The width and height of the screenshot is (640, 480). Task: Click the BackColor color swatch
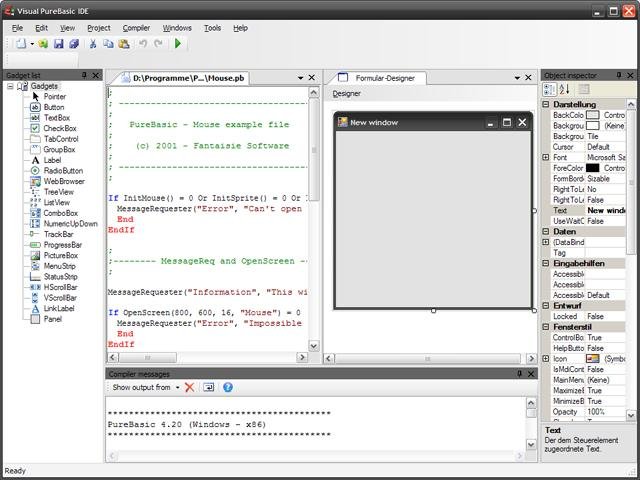pyautogui.click(x=593, y=115)
